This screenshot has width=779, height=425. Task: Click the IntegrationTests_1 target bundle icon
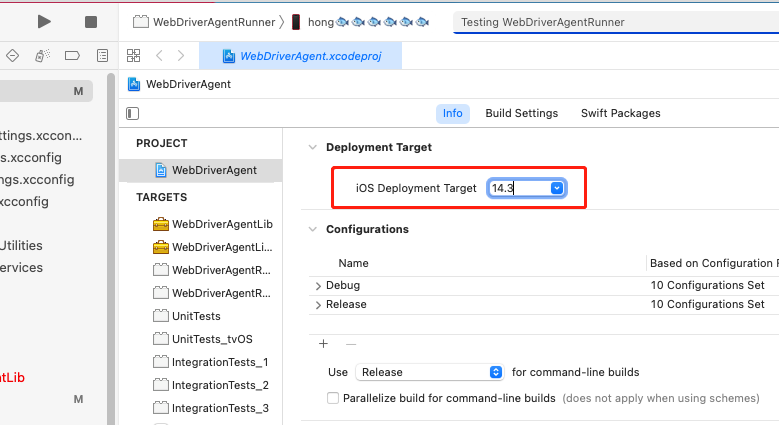pos(160,362)
